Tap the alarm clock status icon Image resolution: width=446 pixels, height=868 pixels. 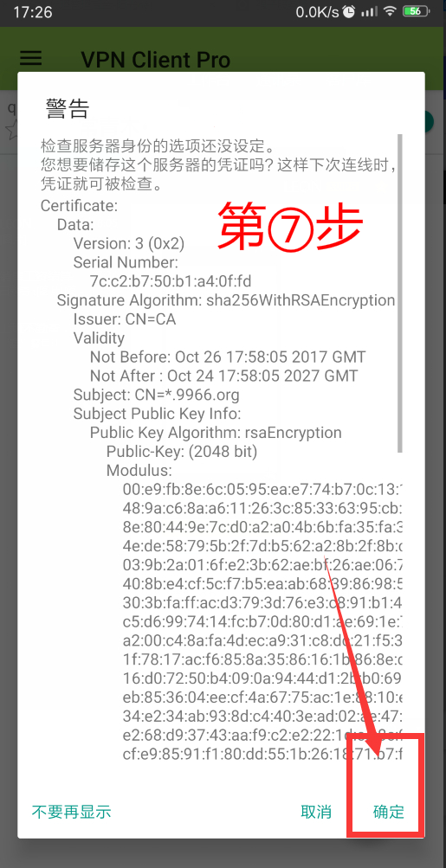pos(349,11)
